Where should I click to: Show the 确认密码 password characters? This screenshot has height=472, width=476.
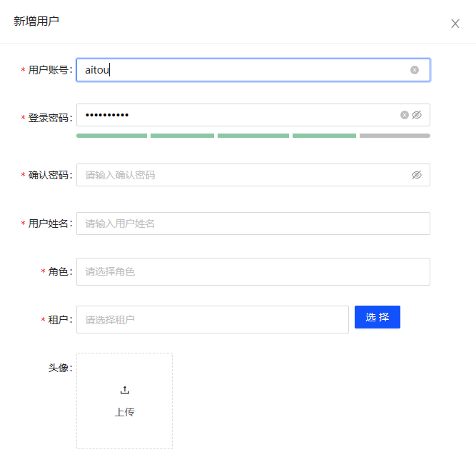[417, 175]
